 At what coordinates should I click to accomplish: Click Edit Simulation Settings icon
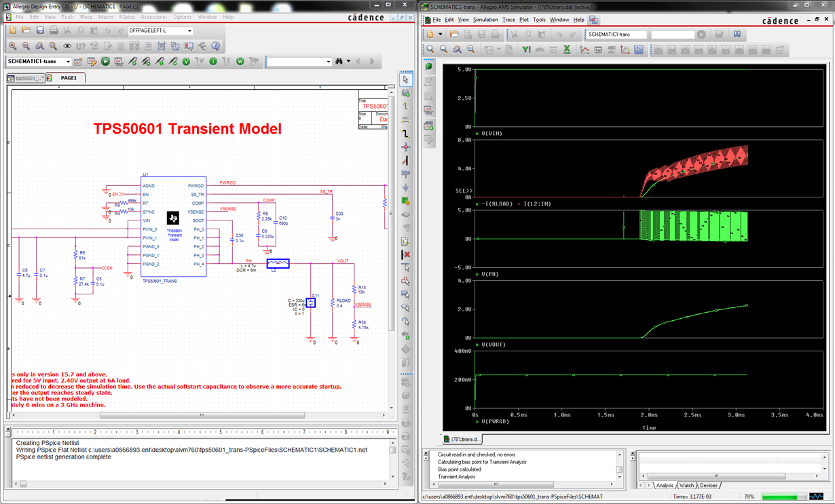point(92,62)
